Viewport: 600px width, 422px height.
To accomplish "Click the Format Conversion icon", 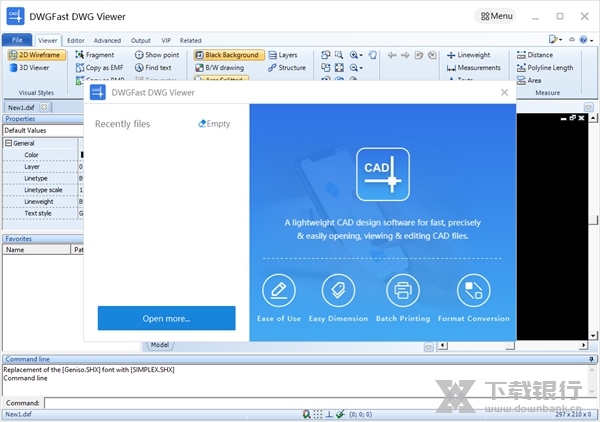I will pos(473,291).
